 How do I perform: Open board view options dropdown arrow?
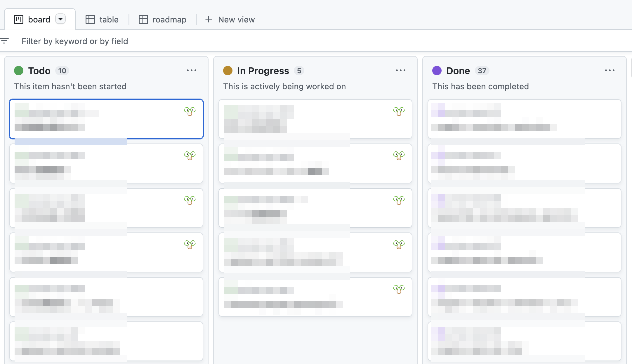pos(60,19)
